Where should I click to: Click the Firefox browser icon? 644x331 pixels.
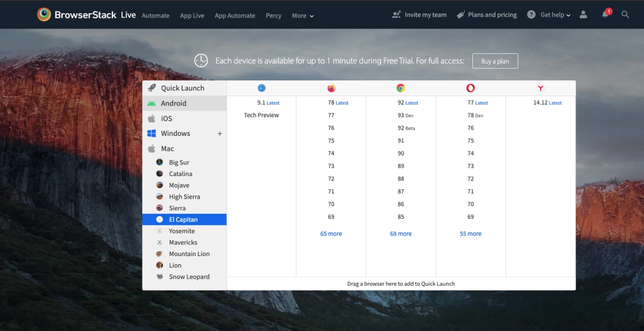[x=331, y=88]
